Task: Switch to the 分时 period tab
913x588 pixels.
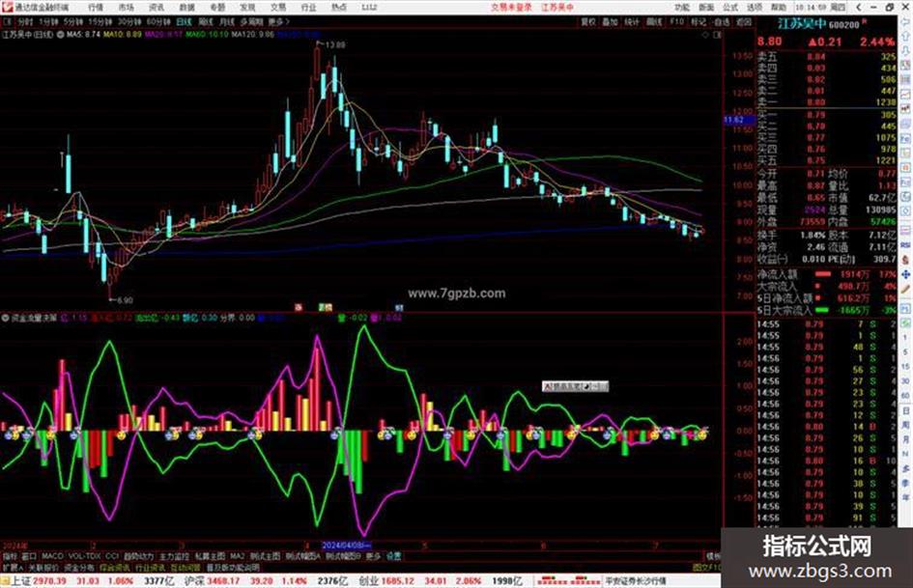Action: pos(24,22)
